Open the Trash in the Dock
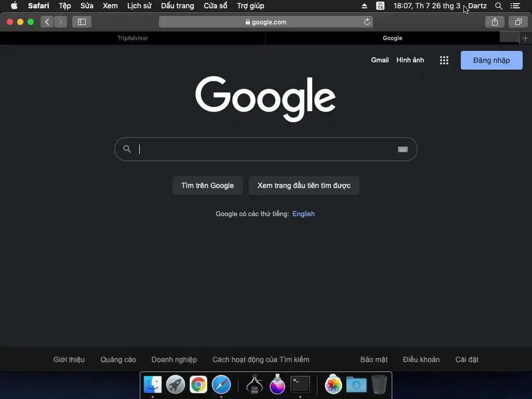This screenshot has width=532, height=399. [379, 384]
